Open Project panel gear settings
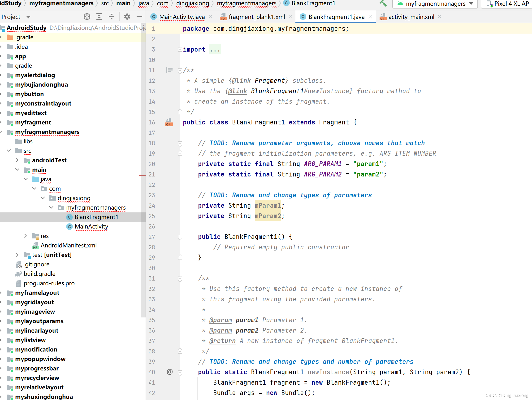 tap(127, 17)
